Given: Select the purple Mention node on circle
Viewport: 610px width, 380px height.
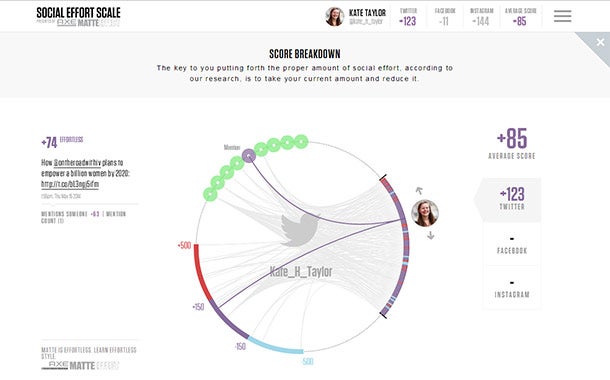Looking at the screenshot, I should click(249, 156).
